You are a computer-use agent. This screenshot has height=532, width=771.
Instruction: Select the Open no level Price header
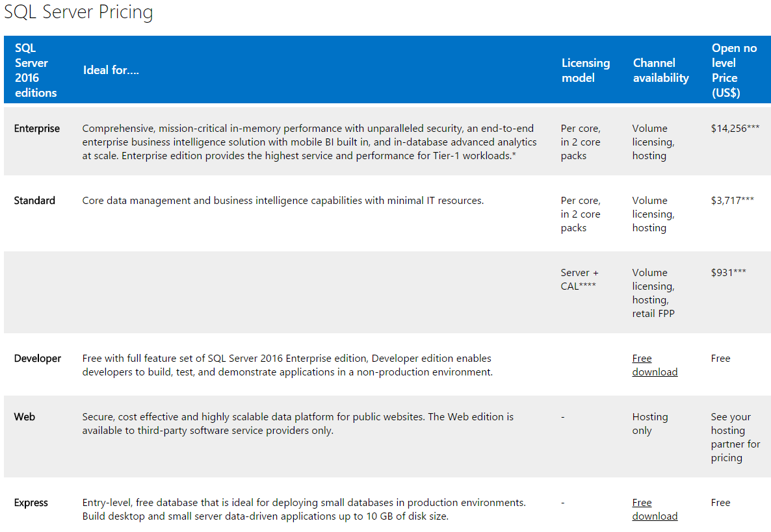(x=734, y=70)
